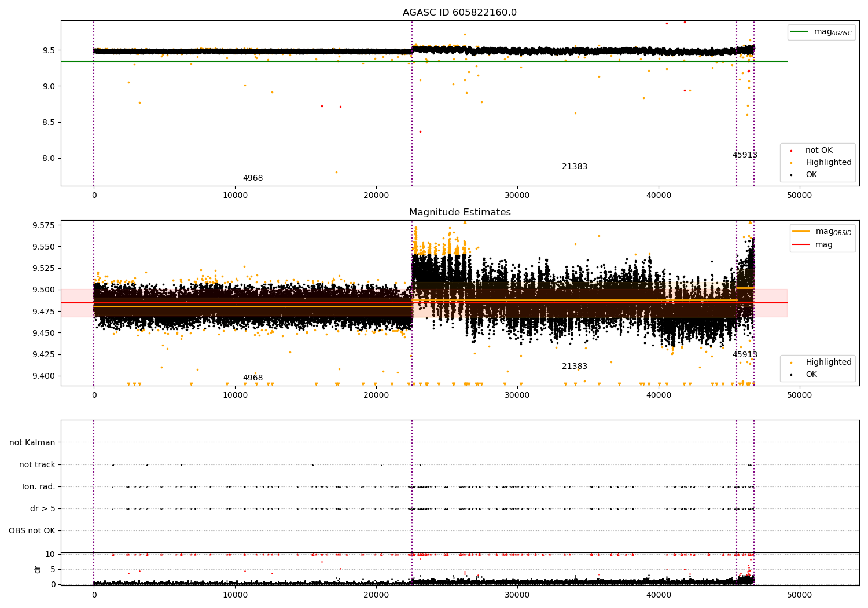
Task: Click the "40000" x-tick under the bottom plot
Action: (x=659, y=595)
